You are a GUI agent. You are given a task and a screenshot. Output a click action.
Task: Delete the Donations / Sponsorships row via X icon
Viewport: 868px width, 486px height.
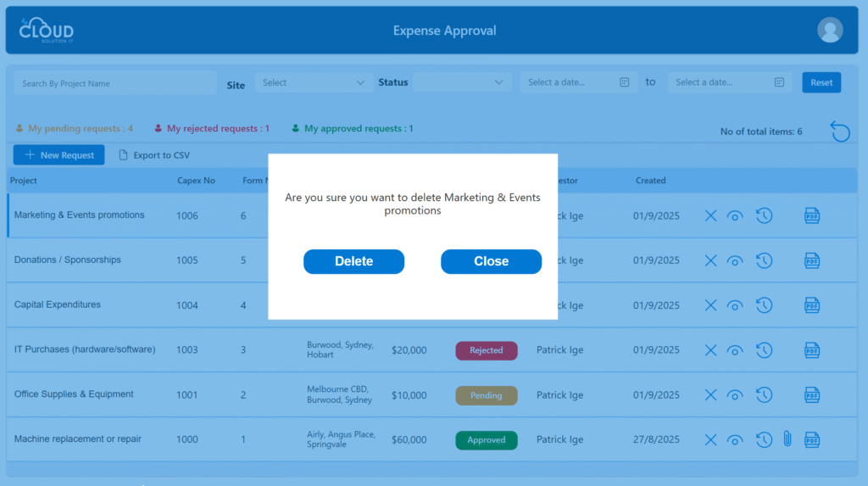[x=710, y=260]
